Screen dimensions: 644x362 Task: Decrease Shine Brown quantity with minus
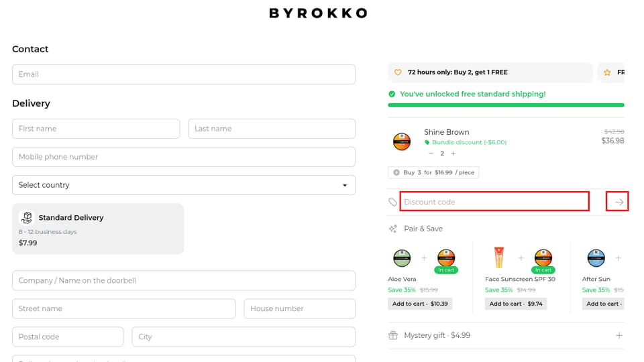[431, 154]
